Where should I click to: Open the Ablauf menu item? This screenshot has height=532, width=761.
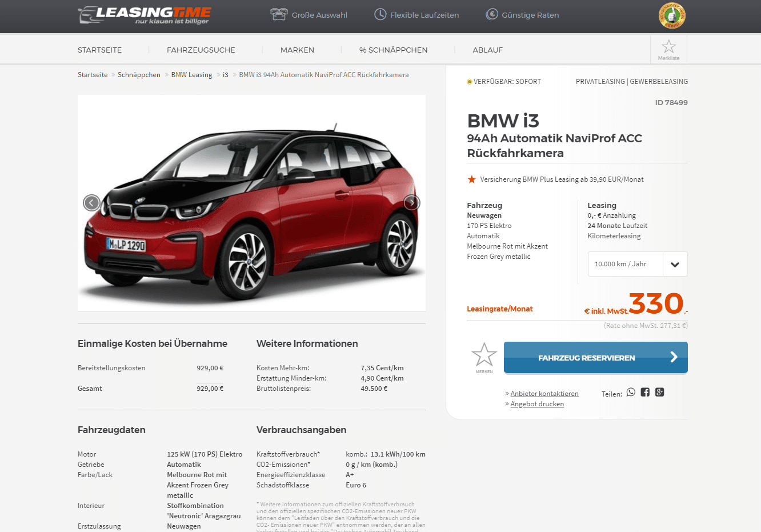tap(488, 50)
